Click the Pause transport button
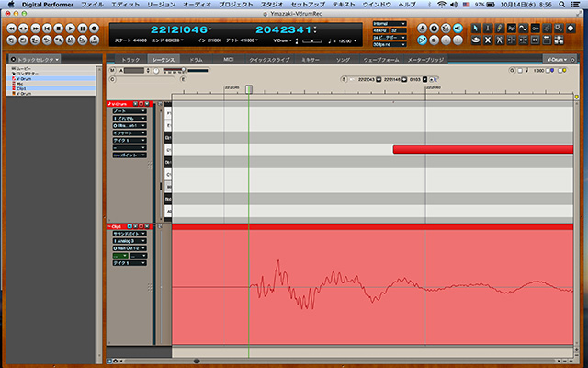 pos(81,29)
